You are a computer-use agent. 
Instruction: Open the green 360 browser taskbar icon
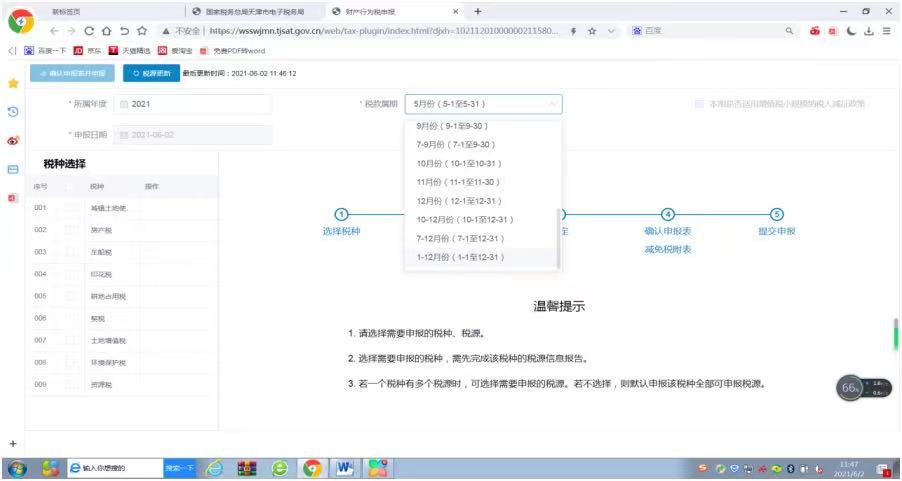[x=280, y=469]
